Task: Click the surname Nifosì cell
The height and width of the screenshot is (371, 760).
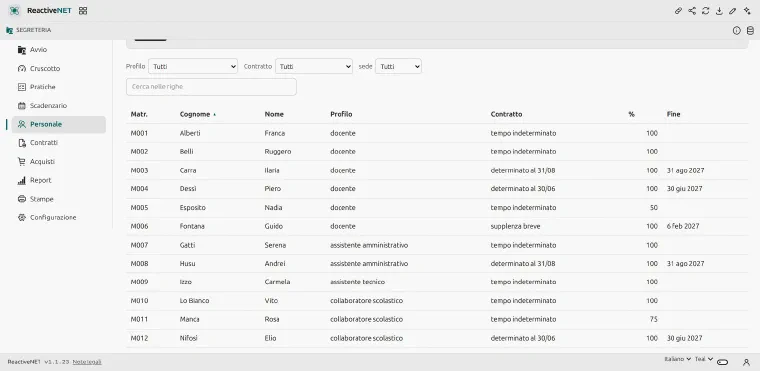Action: tap(189, 338)
